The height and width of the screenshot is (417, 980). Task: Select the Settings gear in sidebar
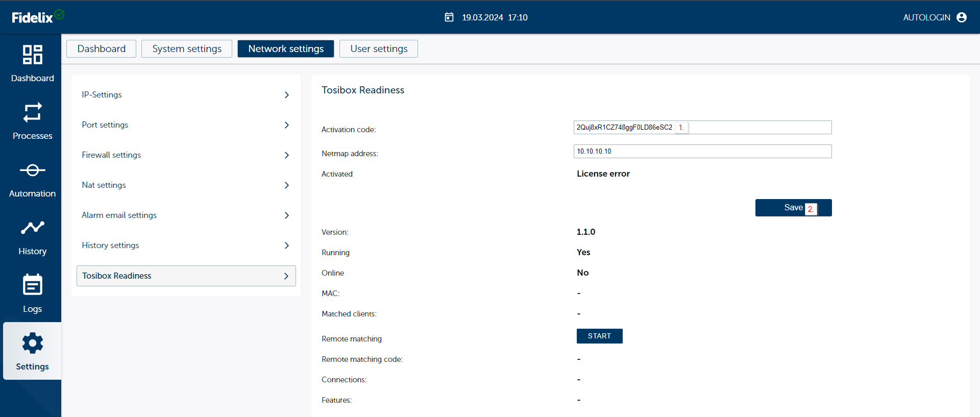pyautogui.click(x=32, y=344)
